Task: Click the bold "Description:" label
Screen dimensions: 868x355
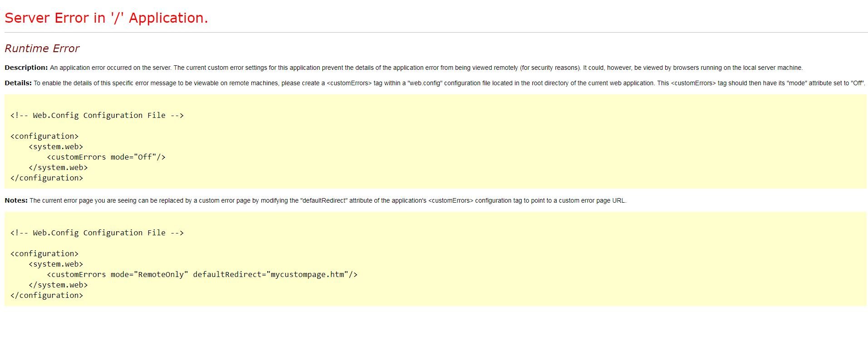Action: [x=26, y=68]
